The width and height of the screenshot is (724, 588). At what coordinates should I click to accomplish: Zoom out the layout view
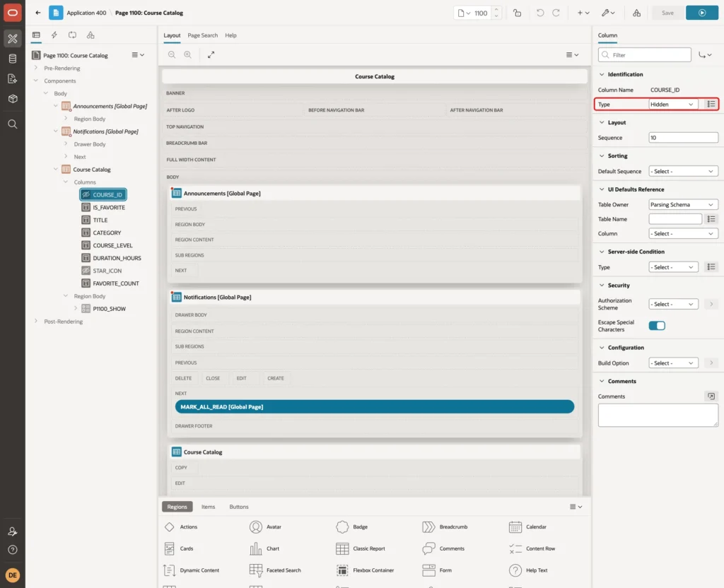point(172,54)
